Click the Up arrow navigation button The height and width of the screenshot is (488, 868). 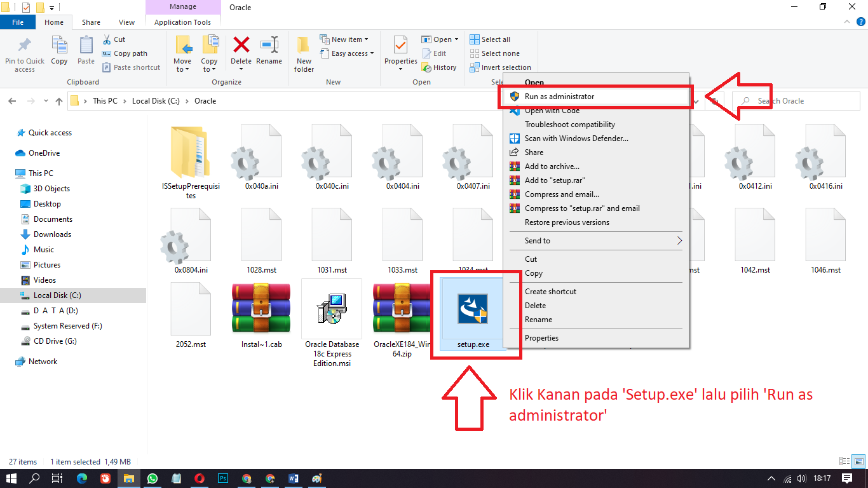[x=59, y=101]
